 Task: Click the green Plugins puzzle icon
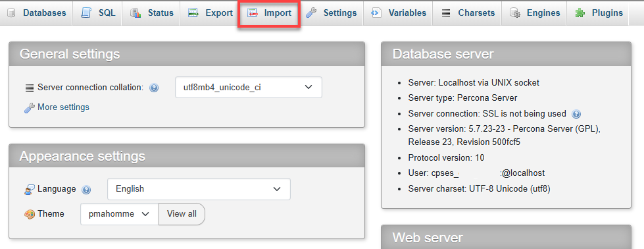coord(580,13)
